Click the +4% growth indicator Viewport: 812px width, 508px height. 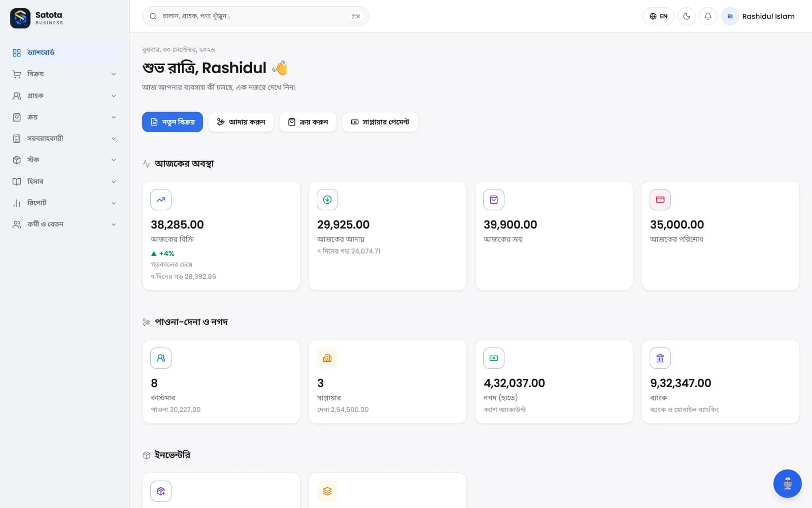[162, 253]
